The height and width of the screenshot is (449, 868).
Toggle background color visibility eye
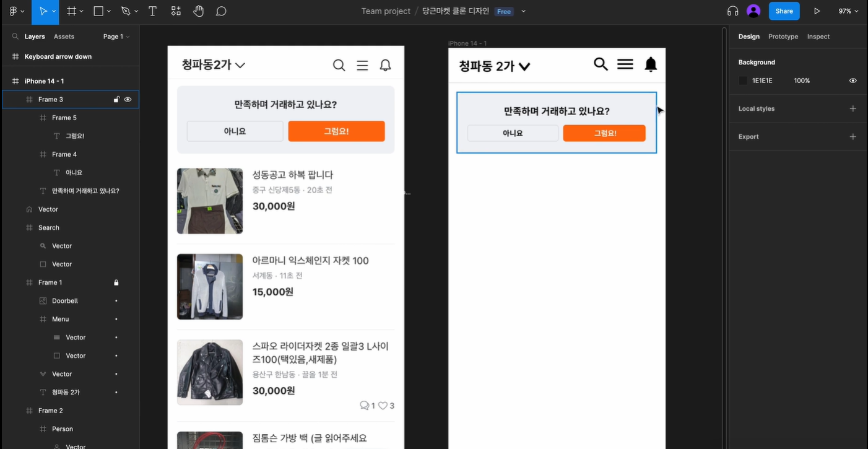pyautogui.click(x=853, y=81)
